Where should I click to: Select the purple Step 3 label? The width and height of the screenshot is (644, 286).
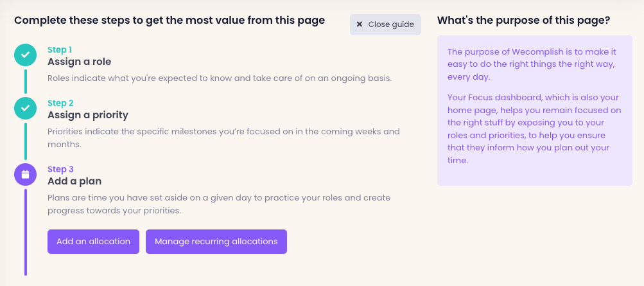[60, 169]
